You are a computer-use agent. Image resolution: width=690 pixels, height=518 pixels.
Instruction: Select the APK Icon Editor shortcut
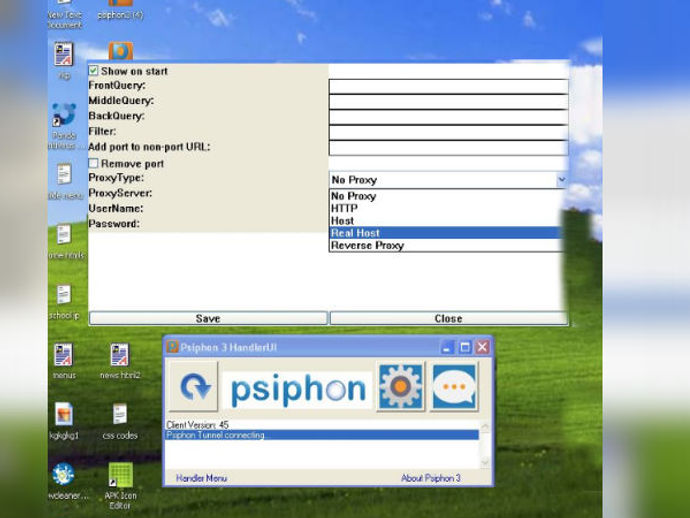(x=120, y=485)
